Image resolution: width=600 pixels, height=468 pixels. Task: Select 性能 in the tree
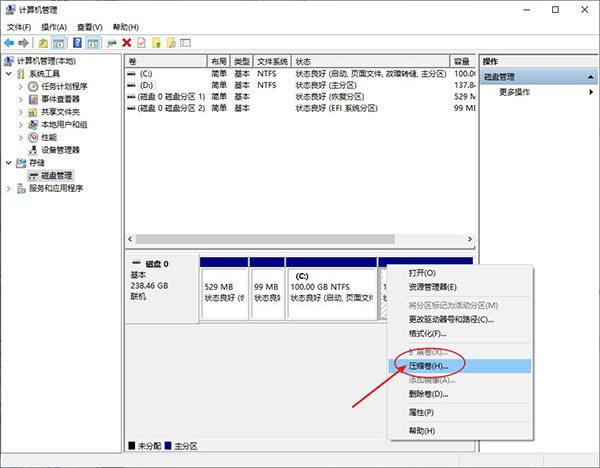pyautogui.click(x=49, y=137)
